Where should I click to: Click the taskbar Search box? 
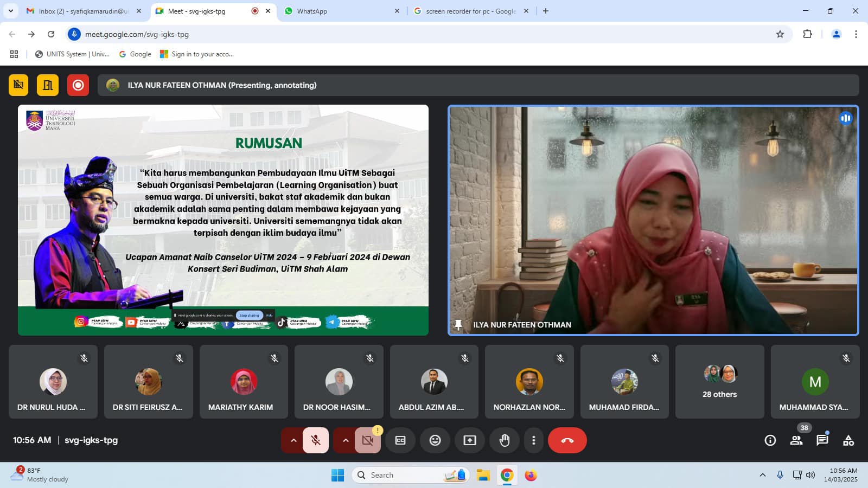pyautogui.click(x=411, y=476)
